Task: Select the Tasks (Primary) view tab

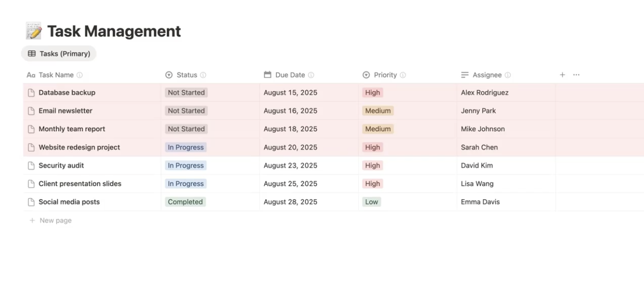Action: click(59, 54)
